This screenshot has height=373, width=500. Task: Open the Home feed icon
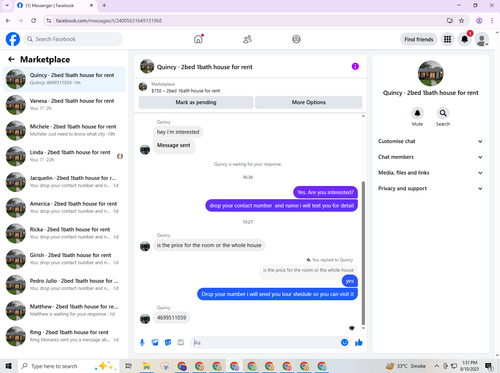[198, 39]
